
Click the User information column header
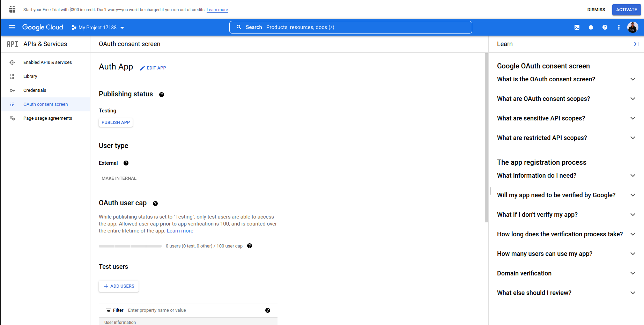tap(120, 322)
